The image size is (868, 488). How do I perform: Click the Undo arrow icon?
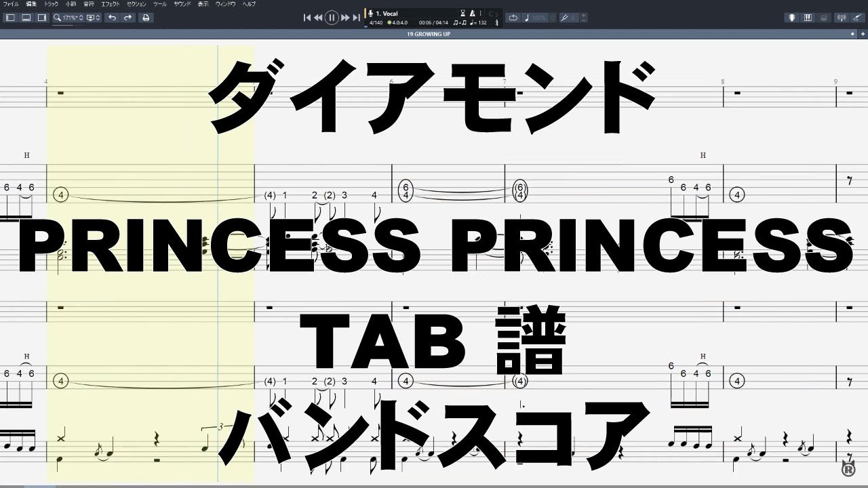[113, 18]
